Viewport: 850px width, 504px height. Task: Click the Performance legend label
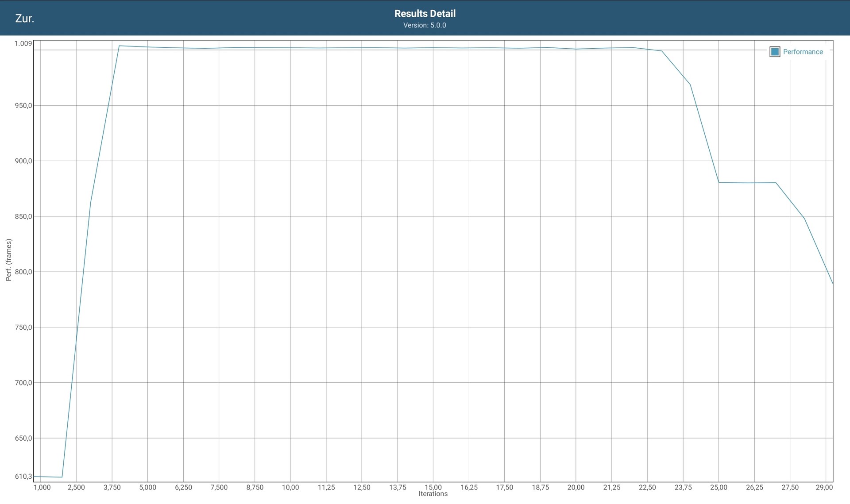803,52
